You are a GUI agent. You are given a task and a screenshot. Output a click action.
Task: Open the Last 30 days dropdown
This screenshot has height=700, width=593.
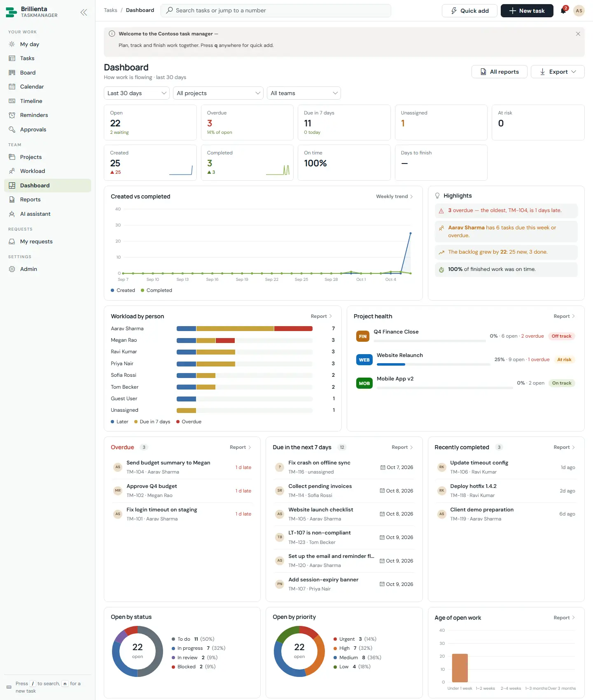tap(137, 93)
